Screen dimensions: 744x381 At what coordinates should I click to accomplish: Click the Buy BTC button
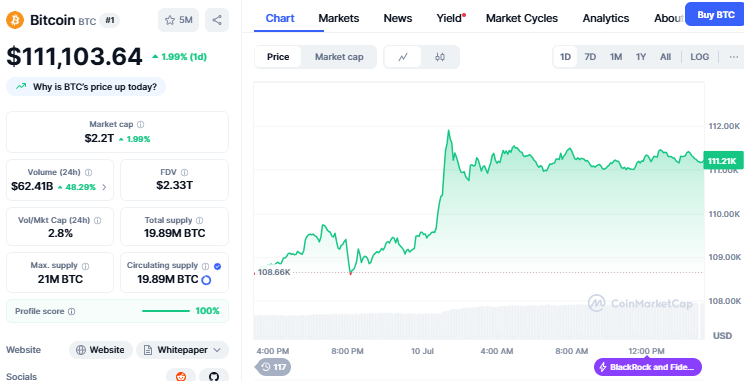pyautogui.click(x=716, y=14)
